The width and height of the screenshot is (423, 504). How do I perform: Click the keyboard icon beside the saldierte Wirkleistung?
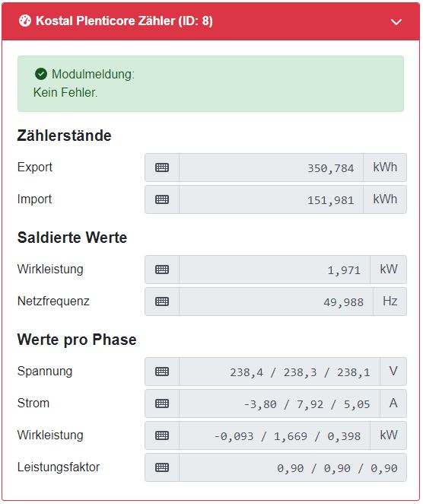162,270
